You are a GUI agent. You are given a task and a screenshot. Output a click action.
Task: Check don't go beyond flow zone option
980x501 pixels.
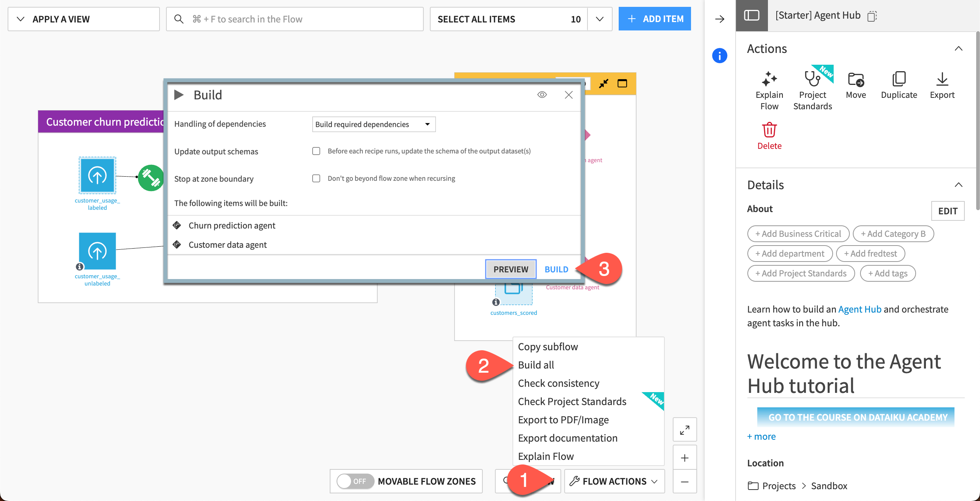click(x=316, y=178)
